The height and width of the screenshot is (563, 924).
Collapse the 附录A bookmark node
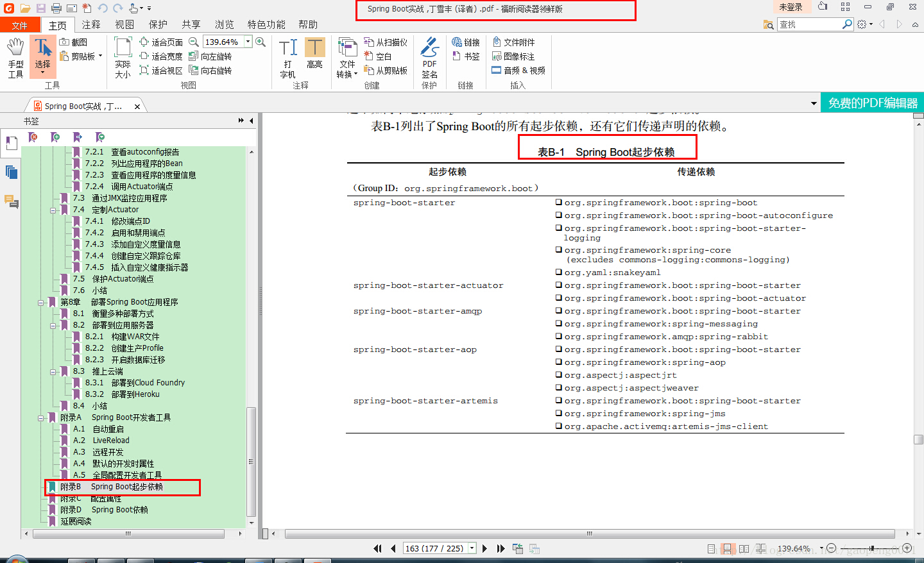(x=41, y=417)
